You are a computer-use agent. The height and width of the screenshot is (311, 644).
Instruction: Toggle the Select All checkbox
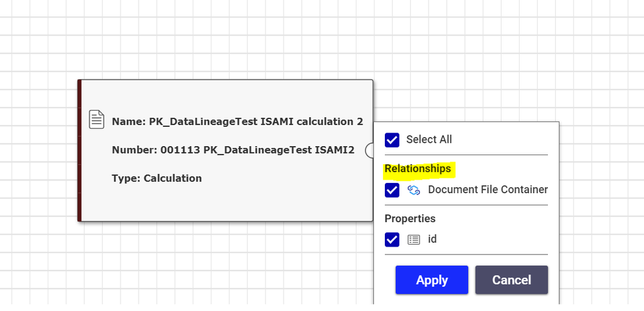tap(392, 140)
